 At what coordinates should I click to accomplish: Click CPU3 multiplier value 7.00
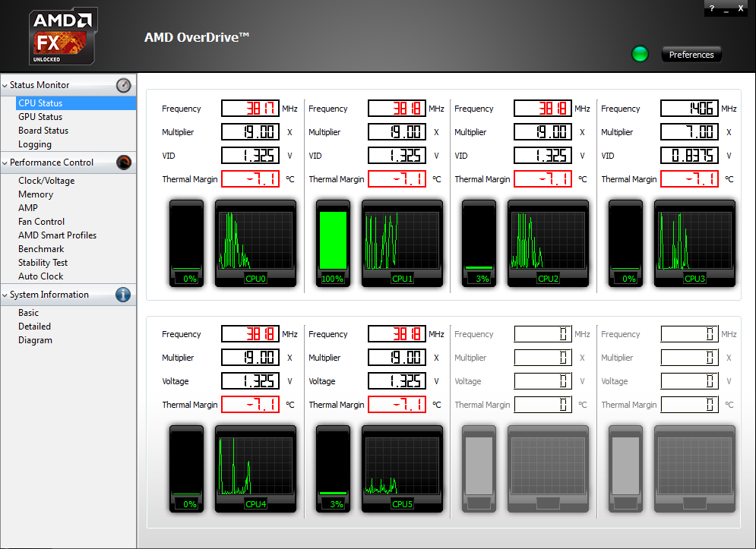point(689,132)
